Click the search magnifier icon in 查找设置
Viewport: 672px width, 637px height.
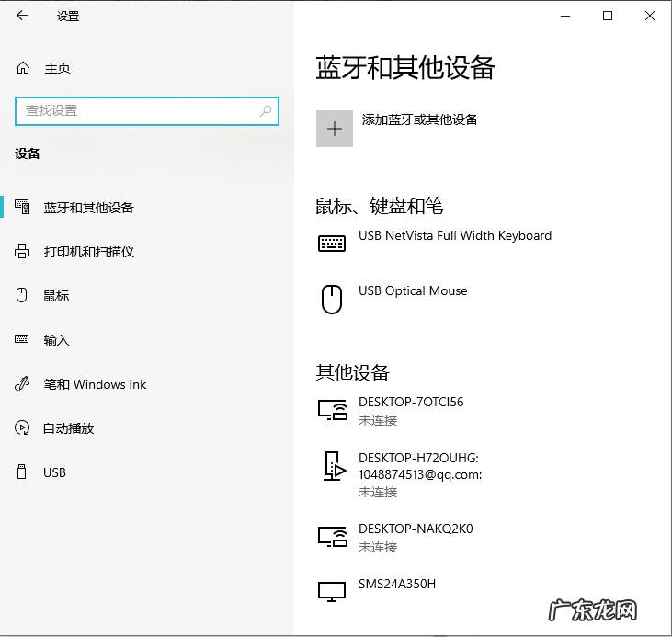(x=266, y=111)
